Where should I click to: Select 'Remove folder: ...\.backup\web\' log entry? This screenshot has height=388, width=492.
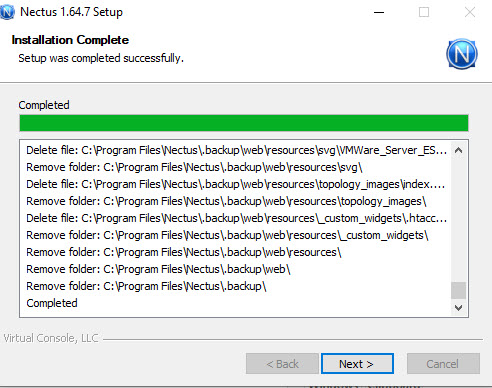pyautogui.click(x=158, y=269)
